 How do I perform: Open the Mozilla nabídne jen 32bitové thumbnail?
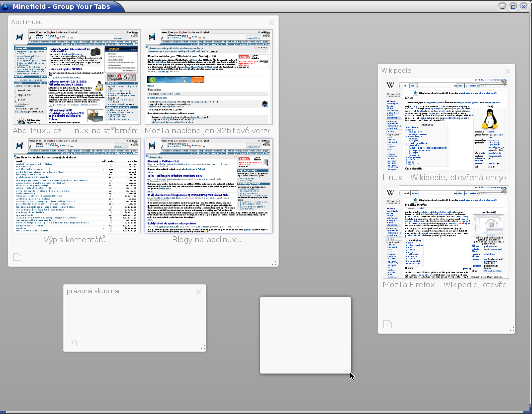[x=209, y=77]
